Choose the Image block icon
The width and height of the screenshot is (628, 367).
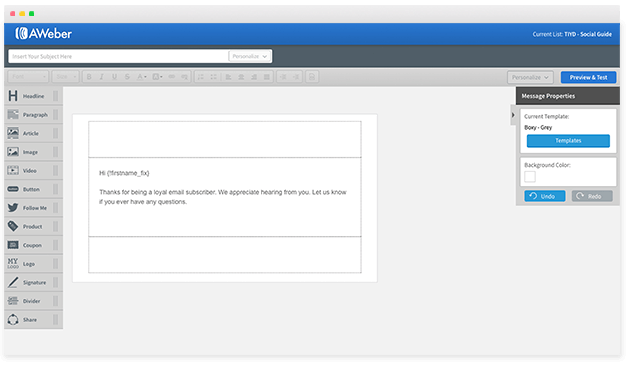coord(13,152)
